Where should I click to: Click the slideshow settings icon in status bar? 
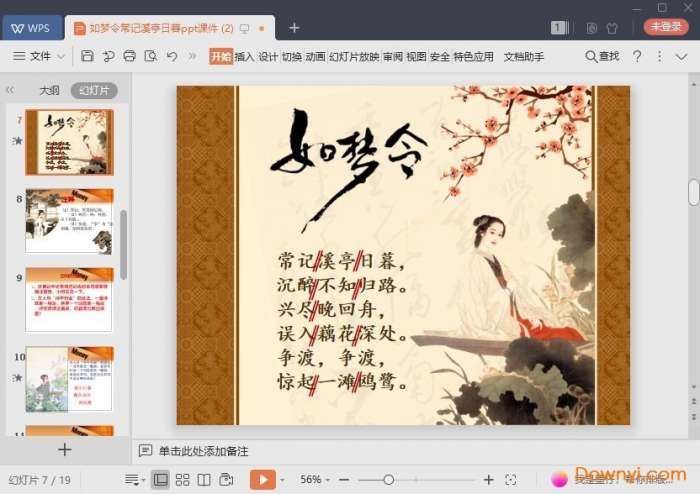point(226,480)
